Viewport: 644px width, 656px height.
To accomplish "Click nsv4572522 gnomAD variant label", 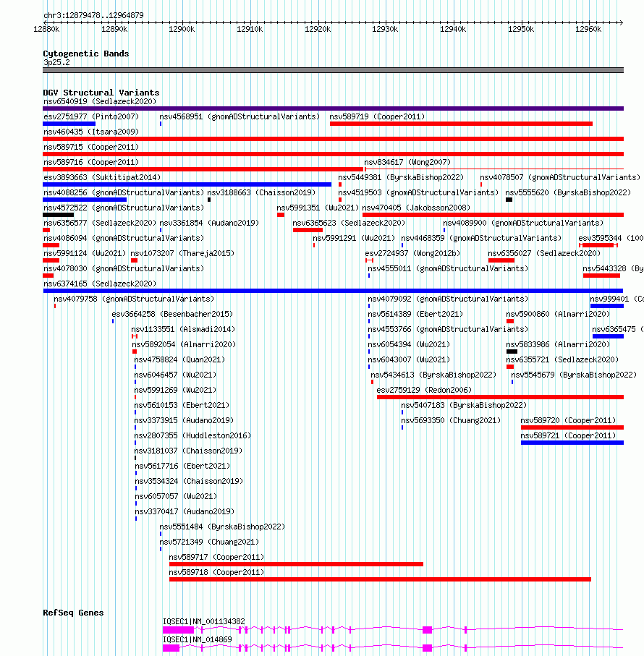I will point(124,208).
